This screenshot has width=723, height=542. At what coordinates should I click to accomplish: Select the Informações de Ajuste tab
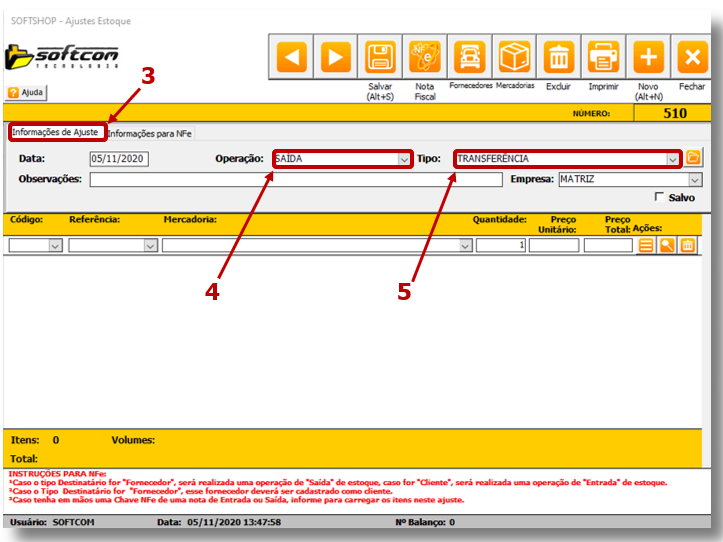pyautogui.click(x=55, y=132)
